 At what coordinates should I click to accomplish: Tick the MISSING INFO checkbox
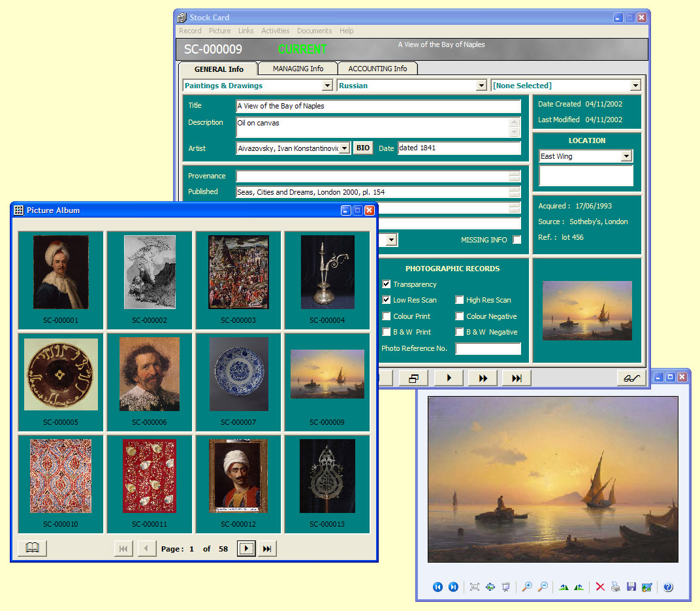tap(517, 240)
